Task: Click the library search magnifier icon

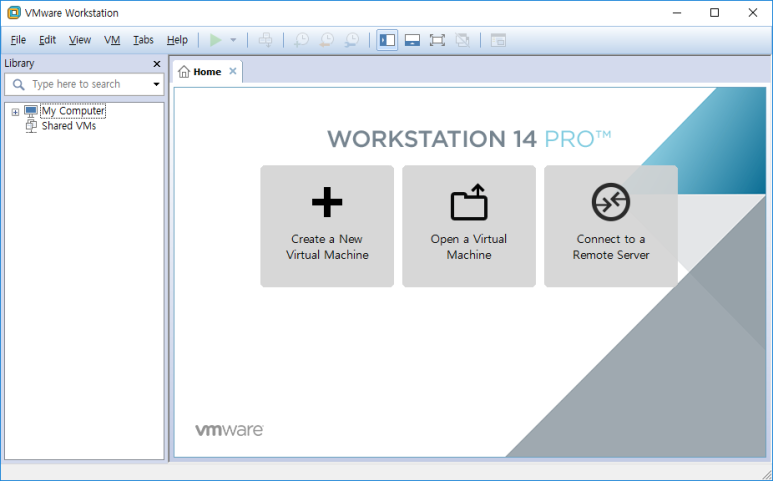Action: [18, 84]
